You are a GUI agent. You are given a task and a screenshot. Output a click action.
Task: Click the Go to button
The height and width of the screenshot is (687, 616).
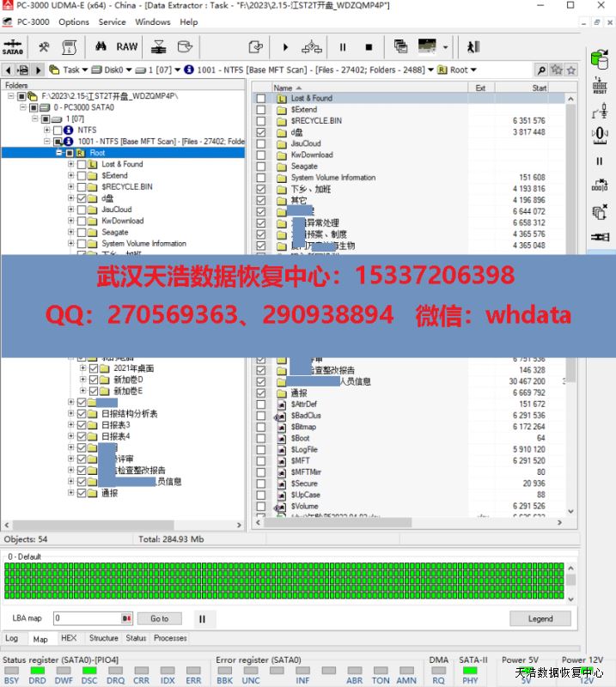click(160, 618)
